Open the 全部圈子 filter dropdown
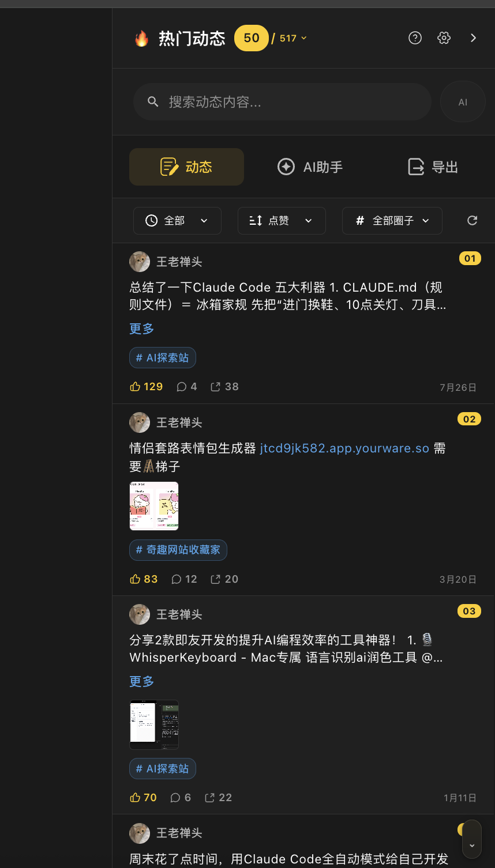 (392, 221)
